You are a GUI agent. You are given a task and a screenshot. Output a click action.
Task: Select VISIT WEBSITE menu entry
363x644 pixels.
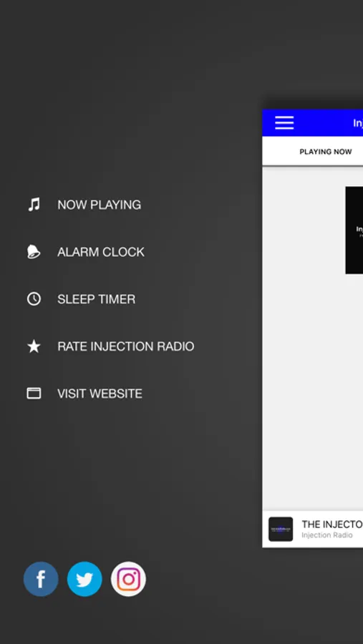point(100,394)
